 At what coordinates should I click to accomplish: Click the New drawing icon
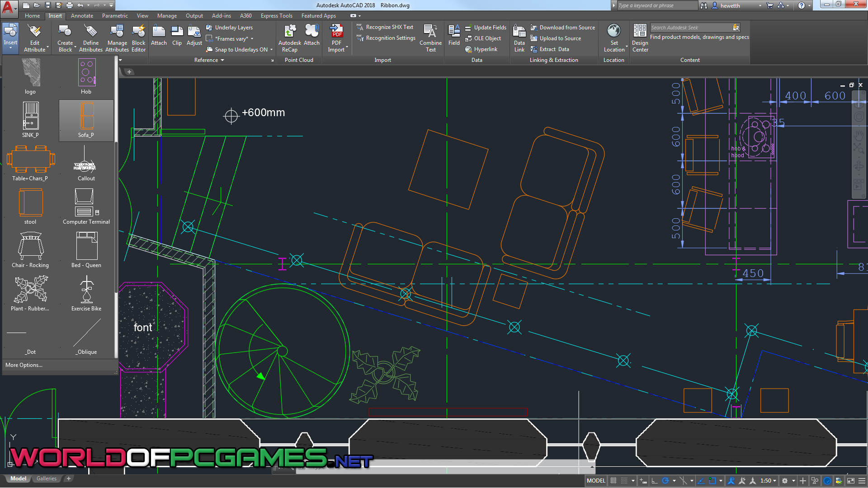pyautogui.click(x=26, y=5)
